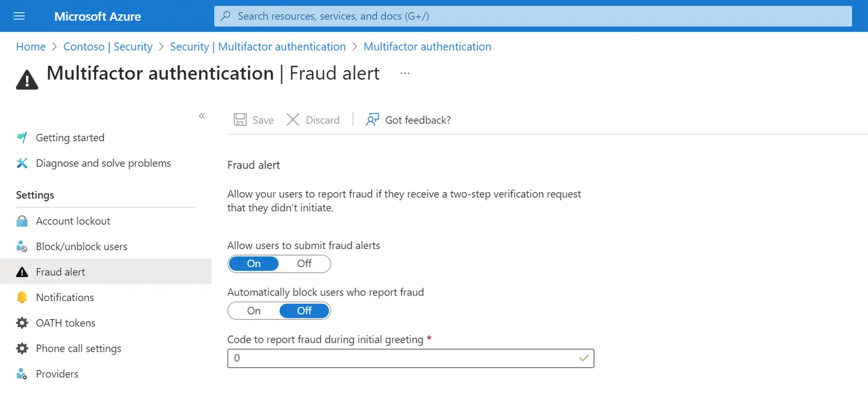Click the Notifications bell icon
This screenshot has width=868, height=394.
[22, 297]
